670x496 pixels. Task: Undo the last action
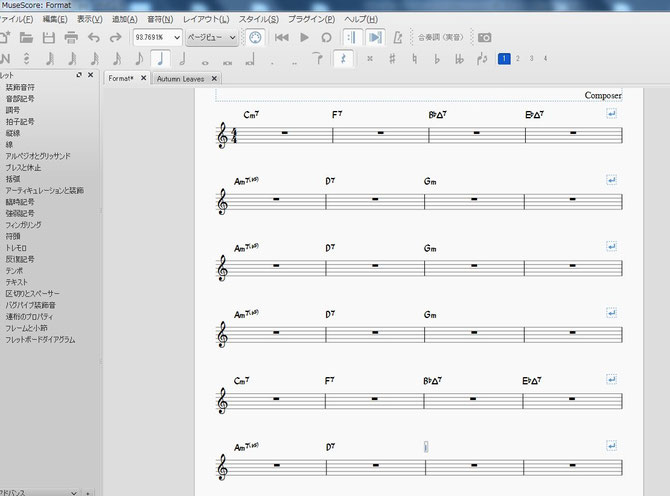coord(94,38)
